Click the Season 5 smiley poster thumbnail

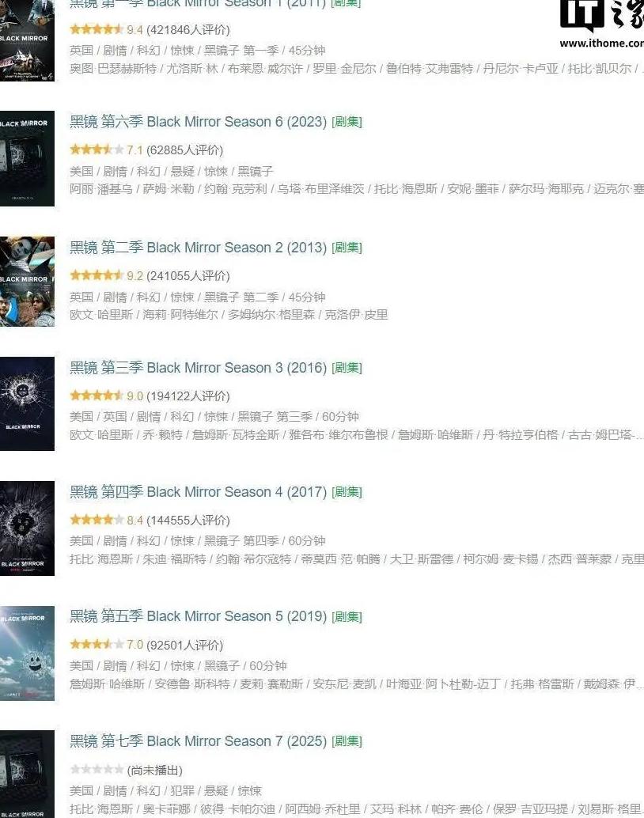[x=27, y=653]
